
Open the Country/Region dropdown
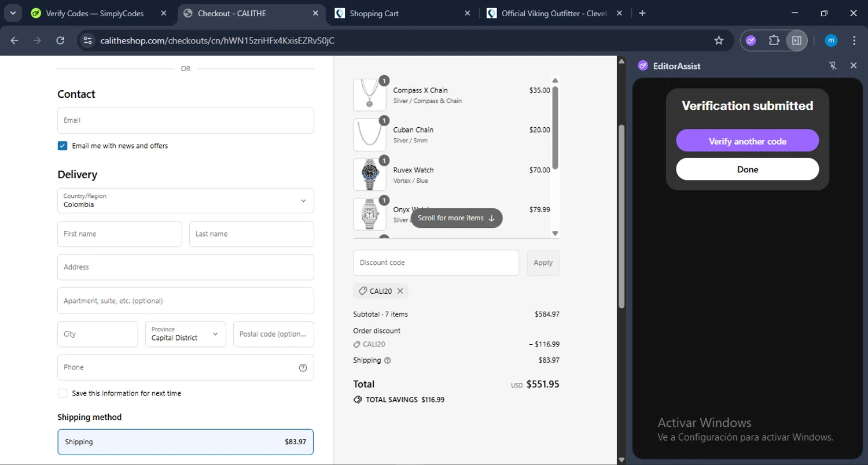pyautogui.click(x=186, y=201)
